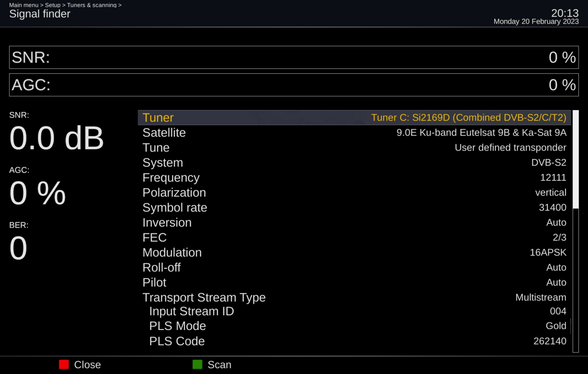Screen dimensions: 588x374
Task: Edit the Frequency value 12111
Action: 354,178
